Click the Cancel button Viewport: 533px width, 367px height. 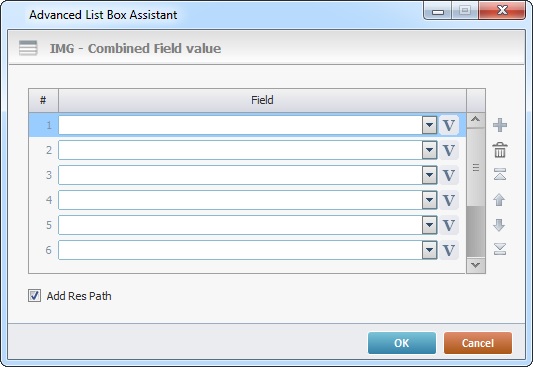[478, 343]
